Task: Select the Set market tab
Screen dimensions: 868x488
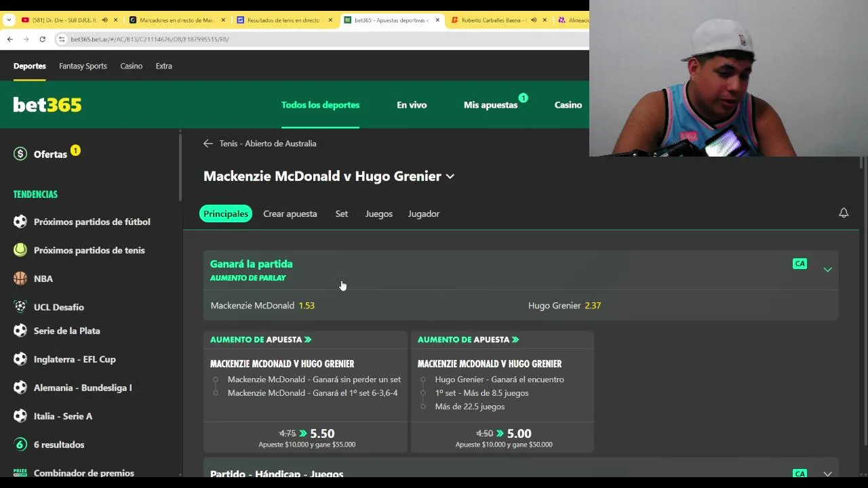Action: coord(341,213)
